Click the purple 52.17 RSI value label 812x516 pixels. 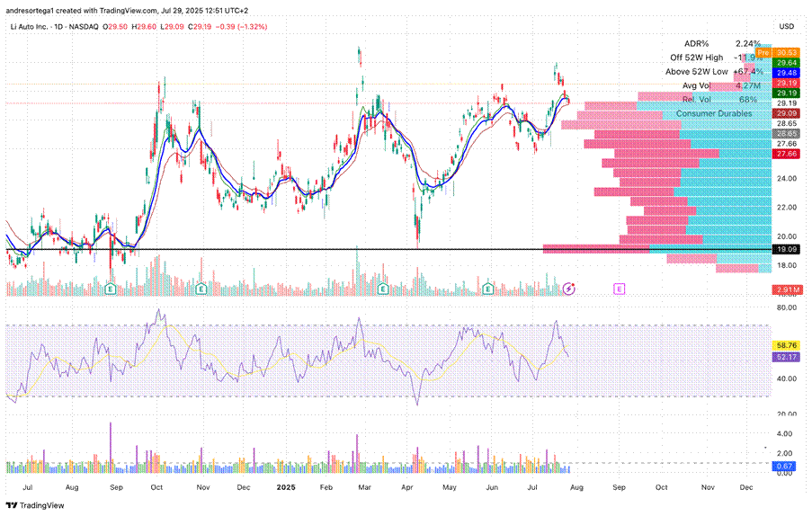[786, 357]
